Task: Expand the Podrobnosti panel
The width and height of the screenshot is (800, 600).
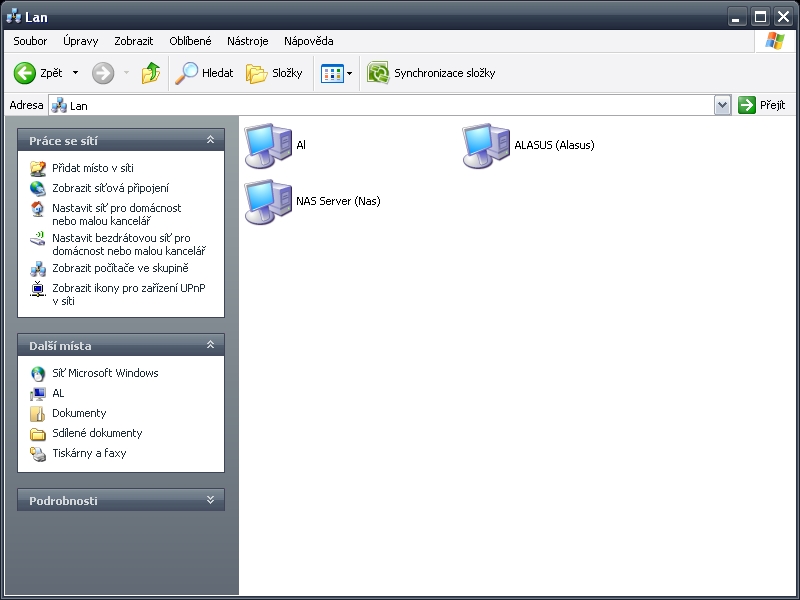Action: 210,500
